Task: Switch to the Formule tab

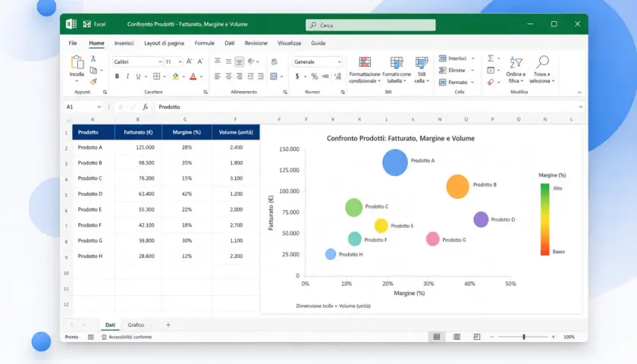Action: click(x=204, y=43)
